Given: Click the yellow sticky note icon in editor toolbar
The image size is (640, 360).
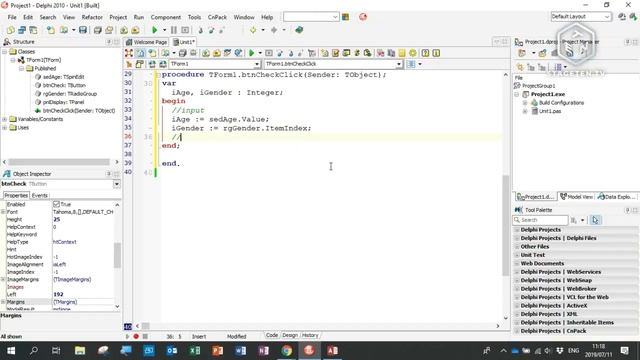Looking at the screenshot, I should coord(402,53).
